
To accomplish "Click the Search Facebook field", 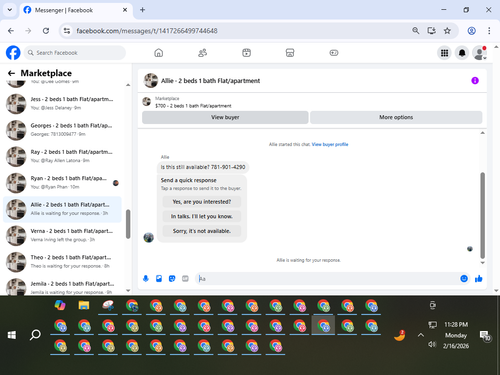I will pos(75,53).
